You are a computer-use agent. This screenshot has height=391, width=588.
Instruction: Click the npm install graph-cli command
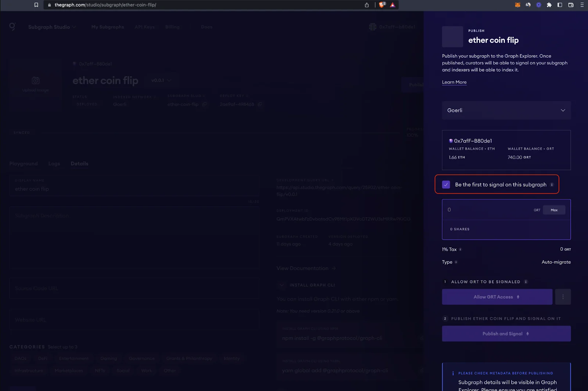click(332, 338)
